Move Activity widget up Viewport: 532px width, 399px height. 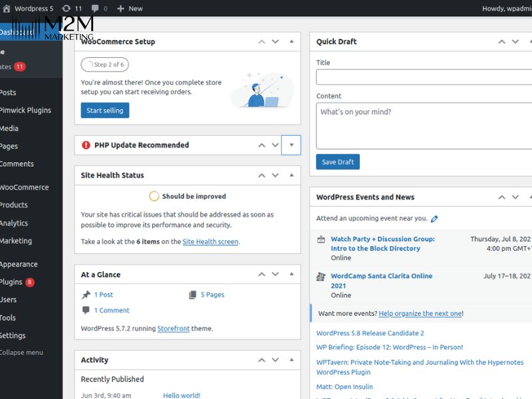click(x=261, y=360)
